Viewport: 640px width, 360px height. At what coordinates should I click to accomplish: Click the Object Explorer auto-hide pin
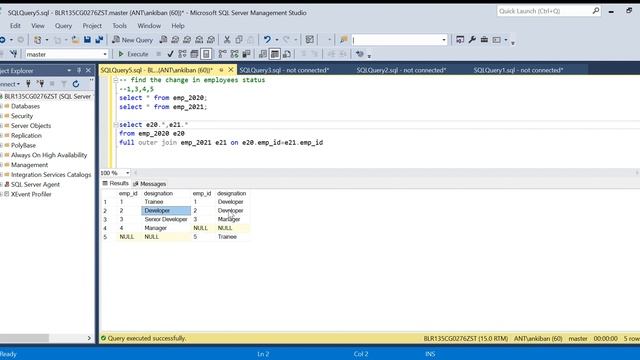(79, 70)
